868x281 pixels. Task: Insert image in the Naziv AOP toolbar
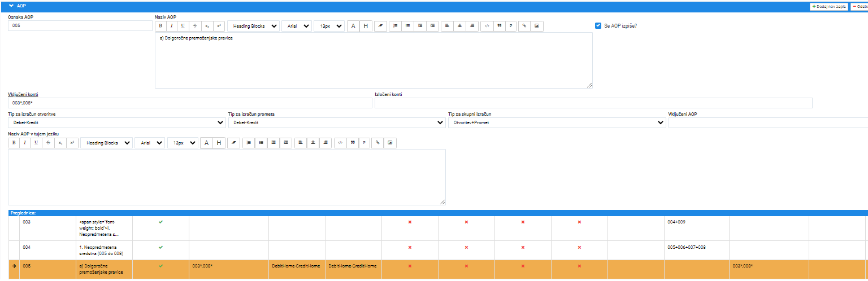537,26
